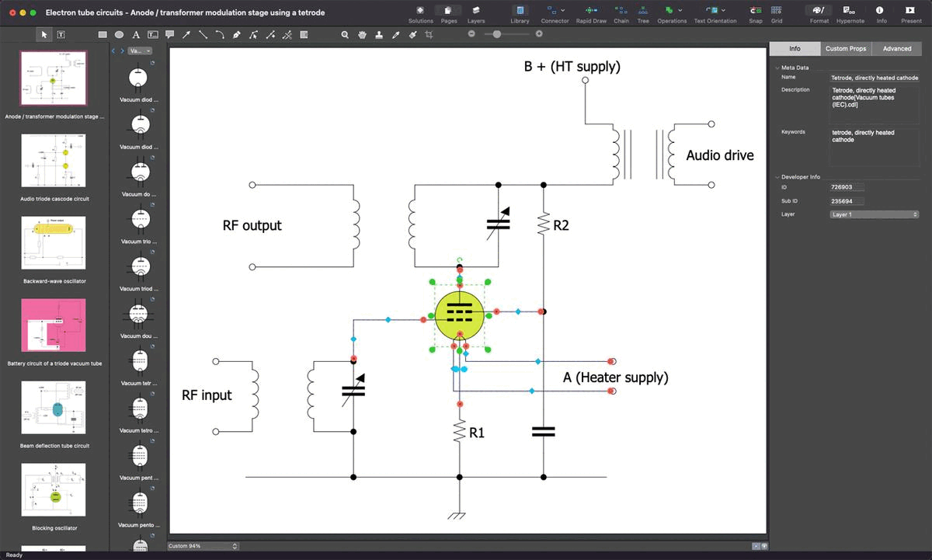The width and height of the screenshot is (932, 560).
Task: Toggle the Library panel
Action: [520, 11]
